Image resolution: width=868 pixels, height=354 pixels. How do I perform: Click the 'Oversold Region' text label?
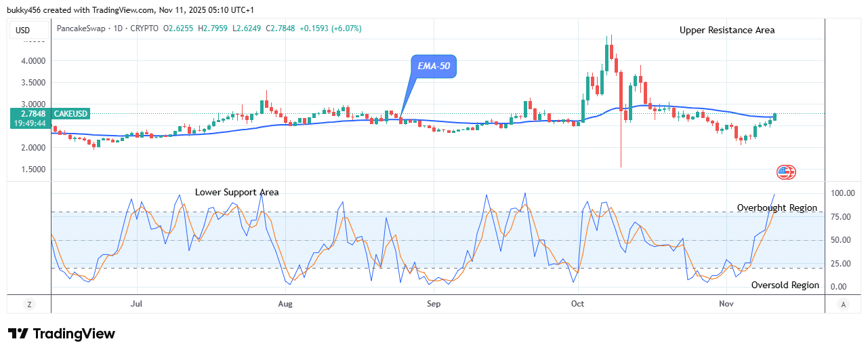785,286
